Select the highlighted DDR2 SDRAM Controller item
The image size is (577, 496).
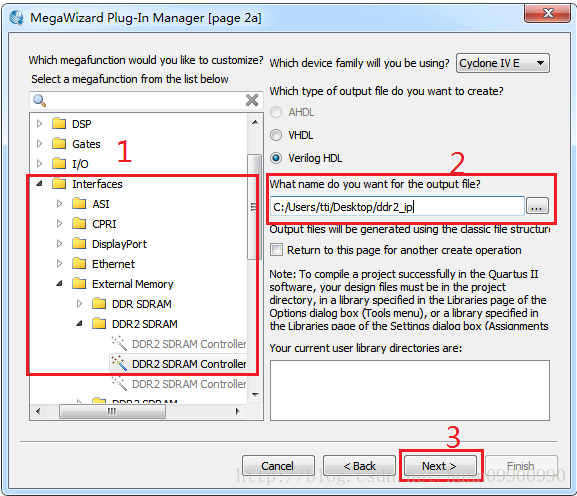pos(178,363)
